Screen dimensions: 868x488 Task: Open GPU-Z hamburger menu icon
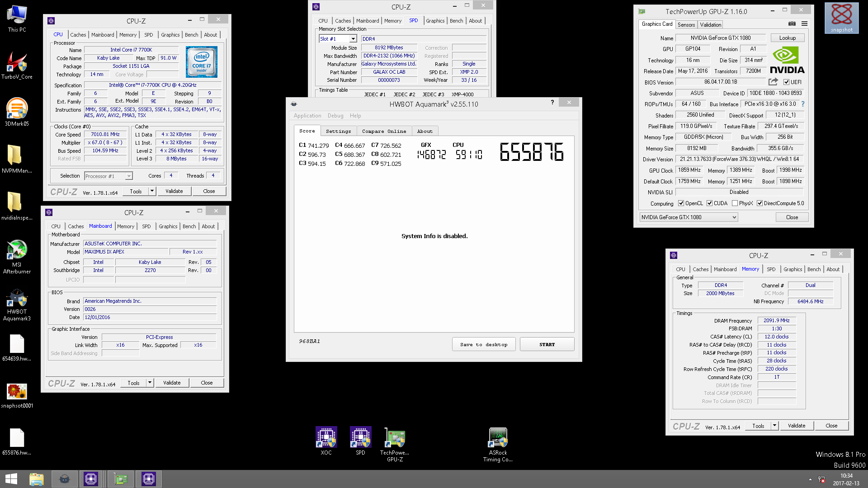(804, 24)
